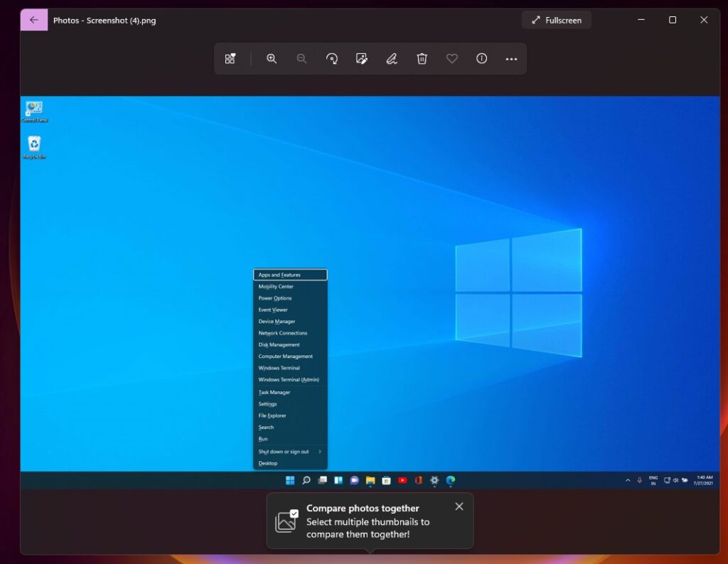This screenshot has height=564, width=728.
Task: Open the Edit image tool
Action: click(361, 58)
